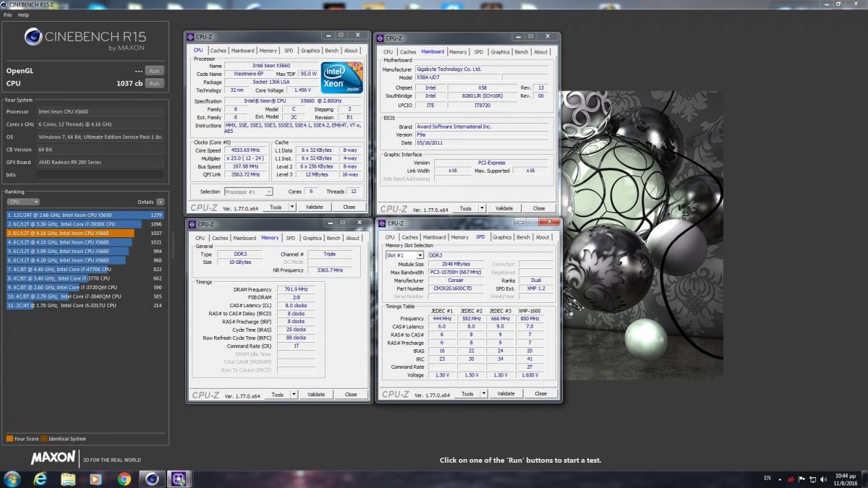Click the EN language indicator in tray

tap(767, 479)
